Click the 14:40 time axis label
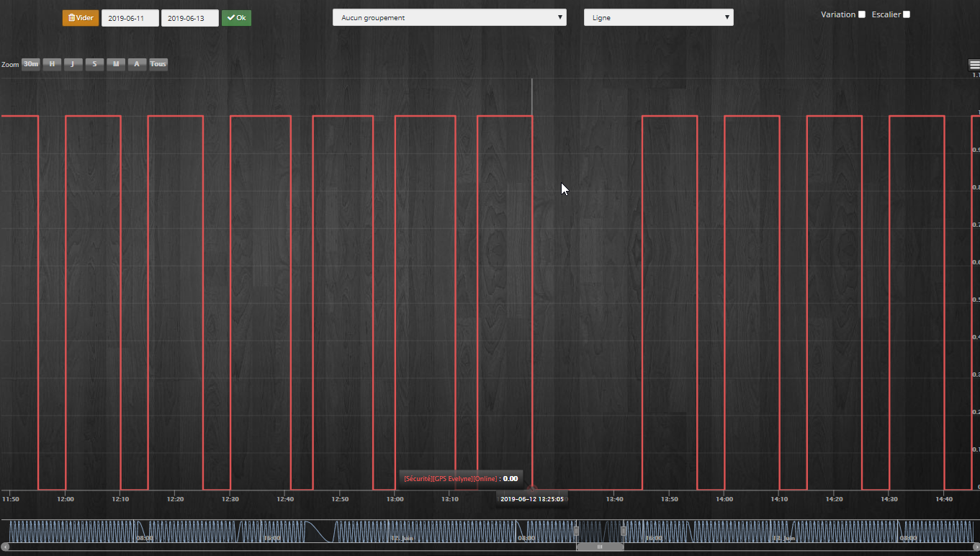The image size is (980, 556). pos(944,499)
